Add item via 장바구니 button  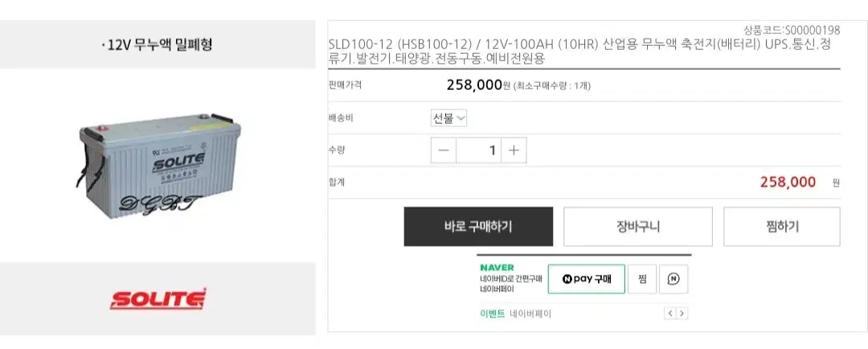pyautogui.click(x=637, y=227)
